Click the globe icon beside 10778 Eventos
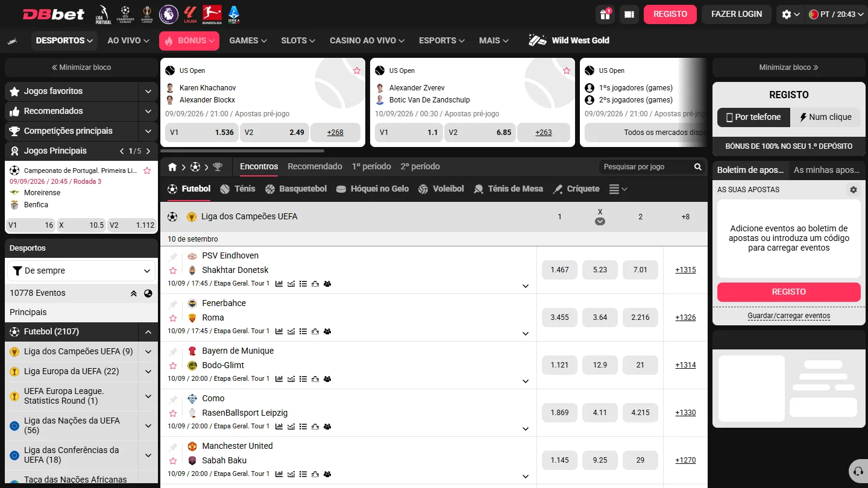The image size is (868, 488). coord(148,293)
